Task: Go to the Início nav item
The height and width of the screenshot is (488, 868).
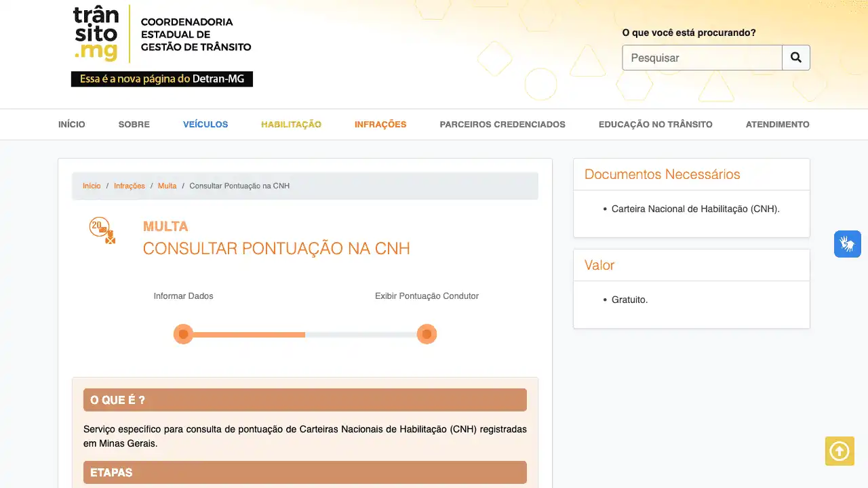Action: (72, 124)
